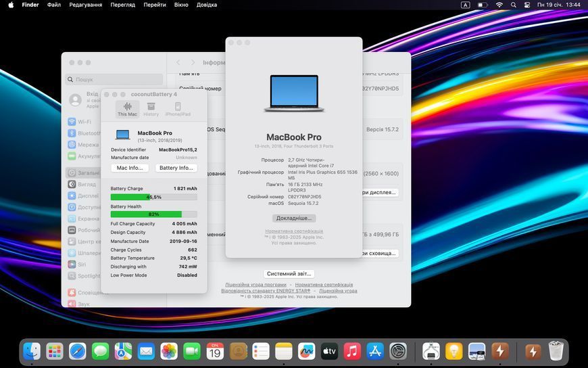Screen dimensions: 588x368
Task: Select Мережа in Settings sidebar
Action: [83, 145]
